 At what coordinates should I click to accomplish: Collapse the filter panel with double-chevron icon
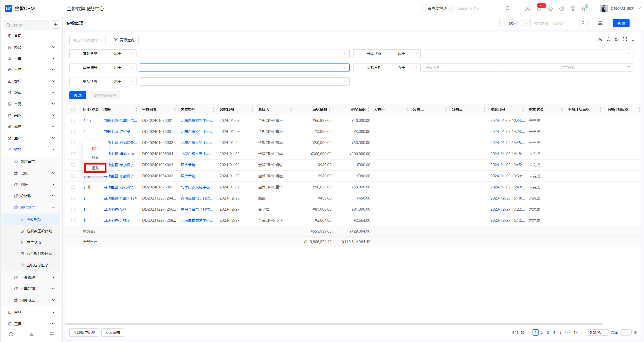click(600, 39)
